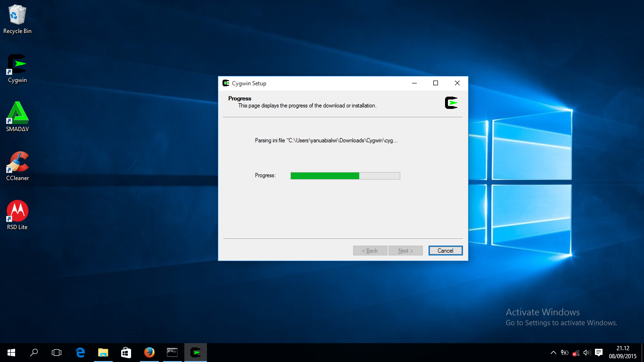
Task: Open File Explorer from the taskbar
Action: coord(103,353)
